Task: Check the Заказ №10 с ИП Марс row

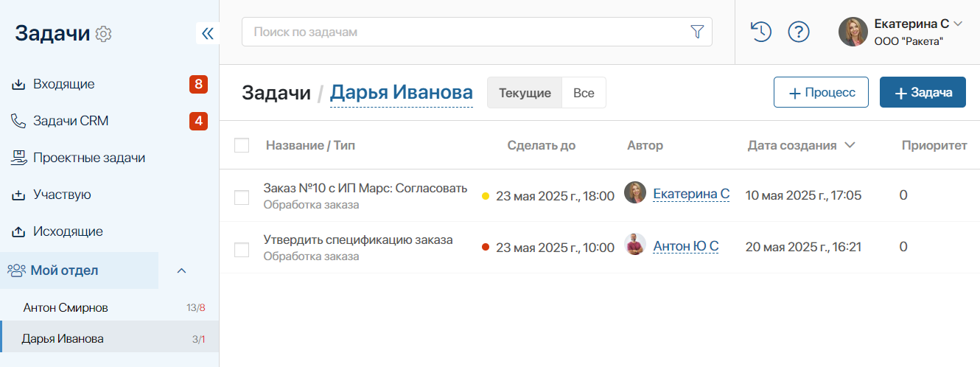Action: 242,198
